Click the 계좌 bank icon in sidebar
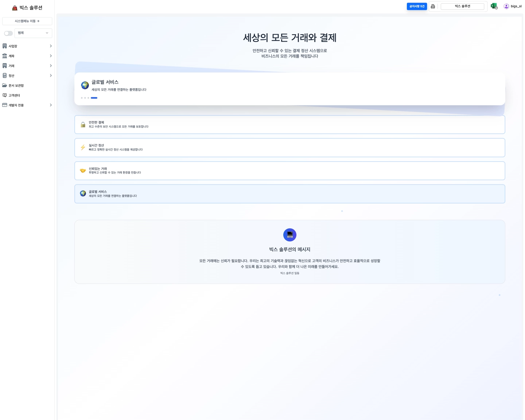The width and height of the screenshot is (525, 420). [4, 56]
